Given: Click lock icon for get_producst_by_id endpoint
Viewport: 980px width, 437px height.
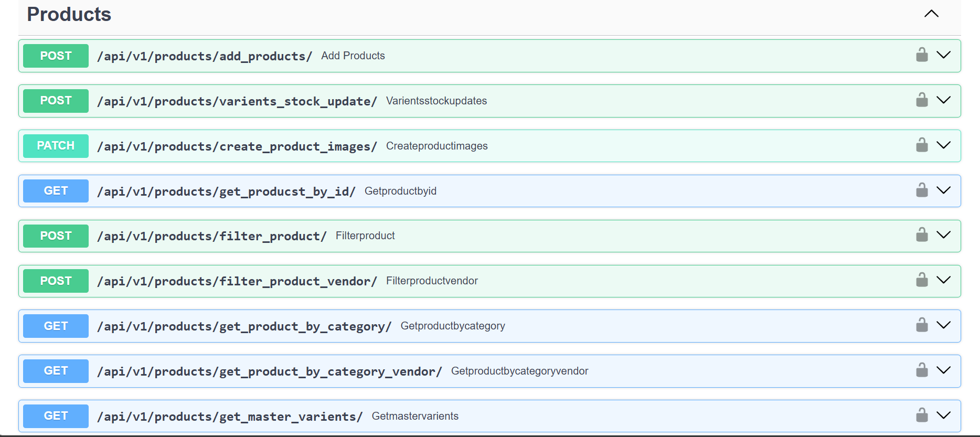Looking at the screenshot, I should (x=922, y=190).
